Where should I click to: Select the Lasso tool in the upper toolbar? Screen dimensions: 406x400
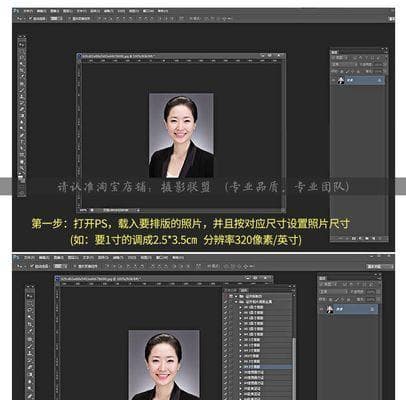click(22, 57)
